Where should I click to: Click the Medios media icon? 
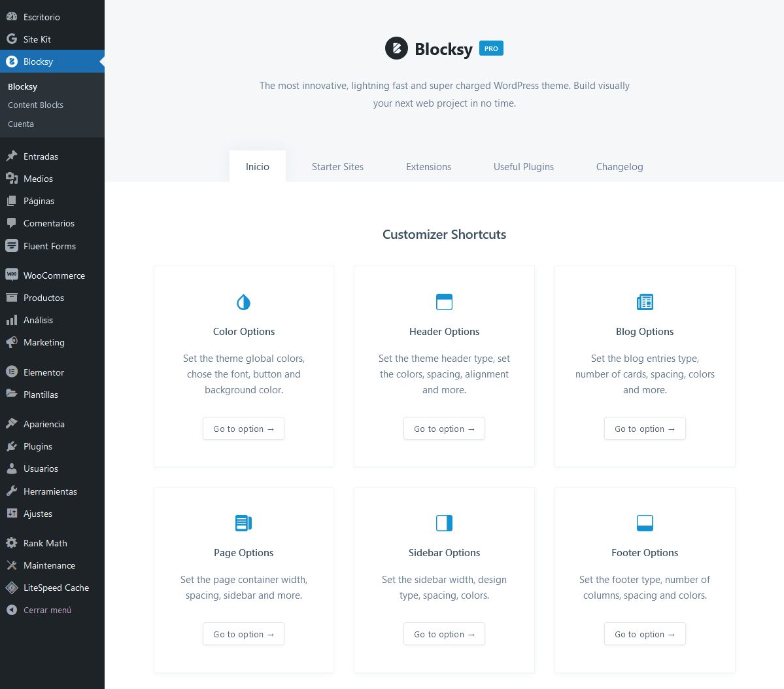pyautogui.click(x=12, y=178)
